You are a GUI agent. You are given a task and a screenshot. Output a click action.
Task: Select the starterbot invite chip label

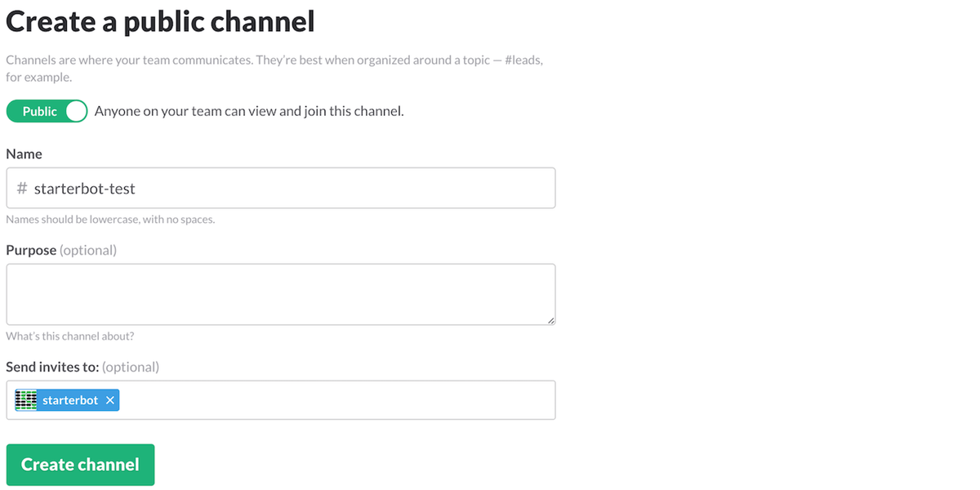(x=70, y=400)
